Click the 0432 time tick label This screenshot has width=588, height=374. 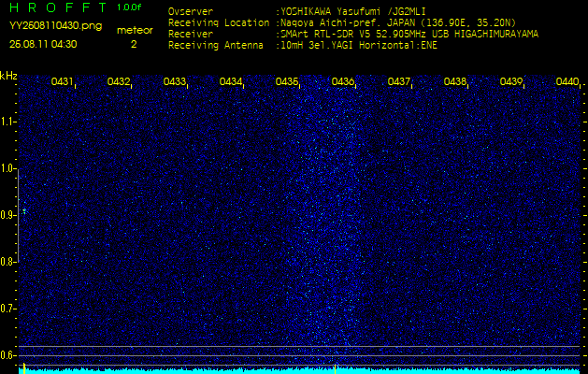coord(118,81)
